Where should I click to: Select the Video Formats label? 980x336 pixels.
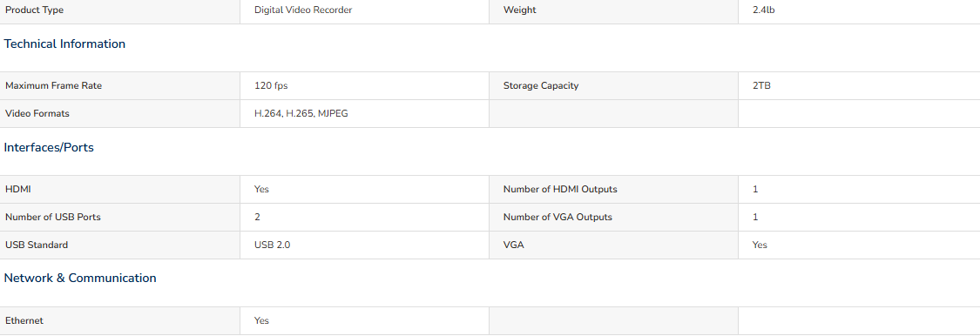point(37,114)
